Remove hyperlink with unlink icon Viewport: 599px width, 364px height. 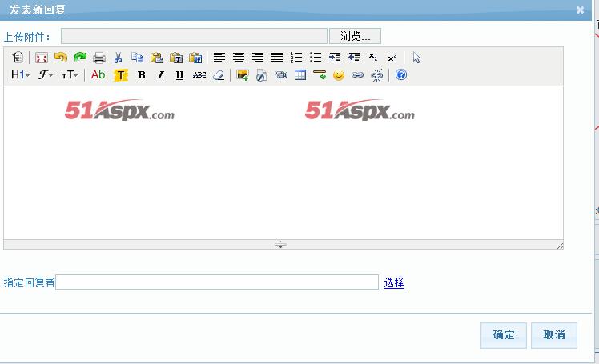coord(377,74)
